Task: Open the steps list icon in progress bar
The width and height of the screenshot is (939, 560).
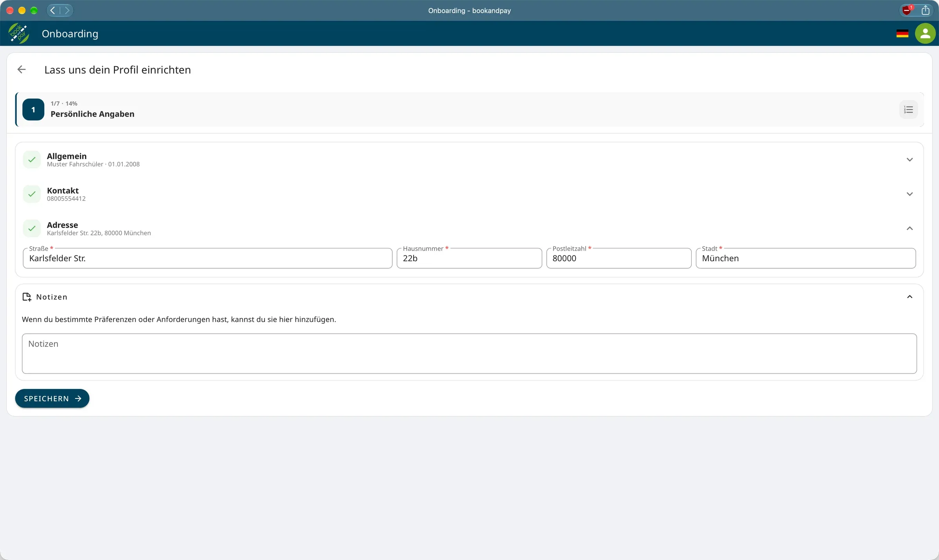Action: [908, 110]
